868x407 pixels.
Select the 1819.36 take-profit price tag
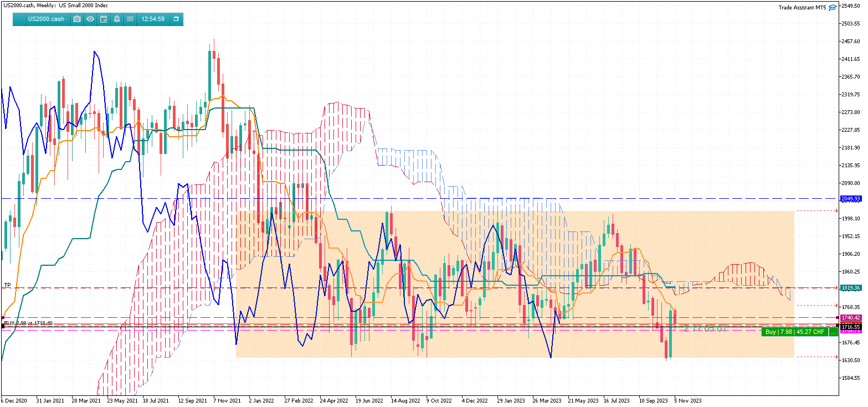coord(850,288)
